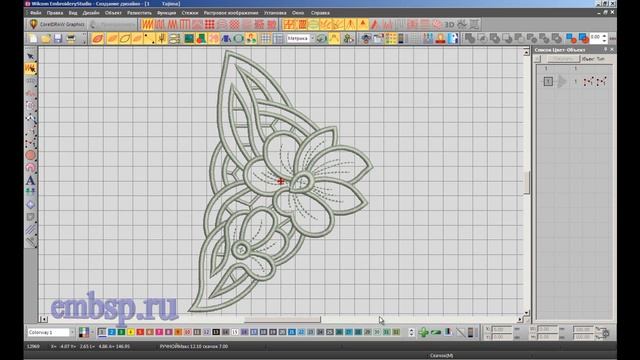This screenshot has height=360, width=640.
Task: Select the blue diamond tool in left toolbar
Action: (31, 204)
